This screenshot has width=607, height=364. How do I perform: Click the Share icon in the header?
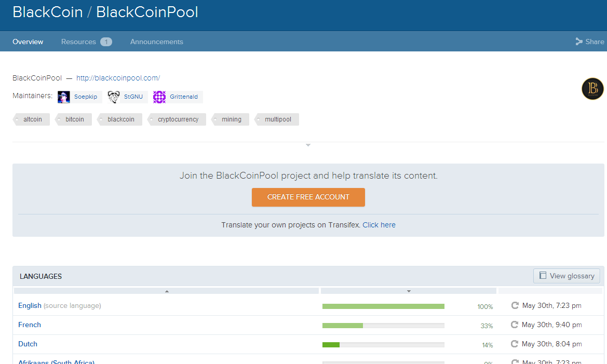[579, 42]
